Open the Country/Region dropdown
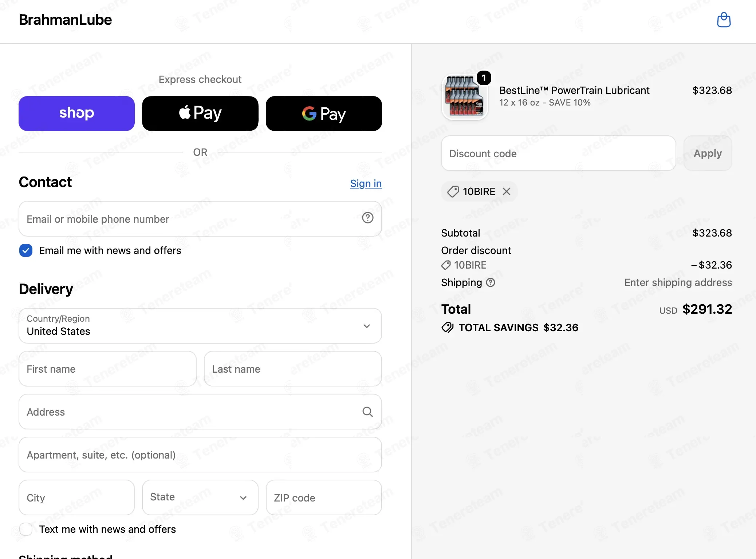 click(200, 326)
